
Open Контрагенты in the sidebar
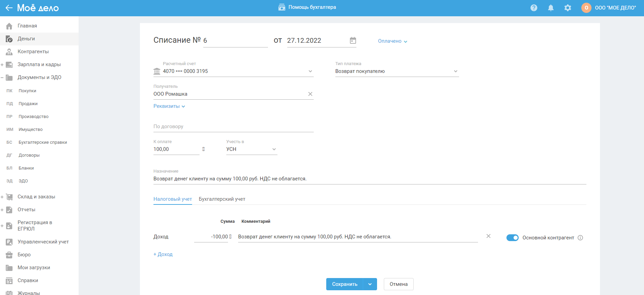33,52
